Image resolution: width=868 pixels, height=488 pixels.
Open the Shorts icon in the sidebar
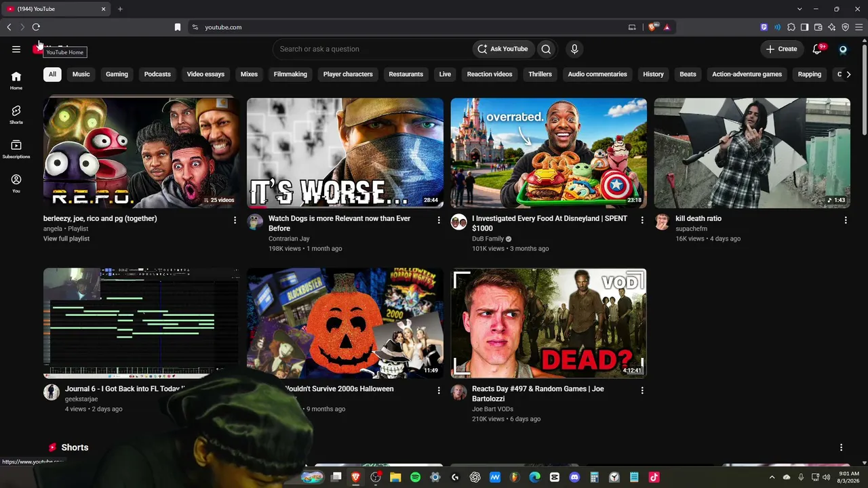click(16, 115)
